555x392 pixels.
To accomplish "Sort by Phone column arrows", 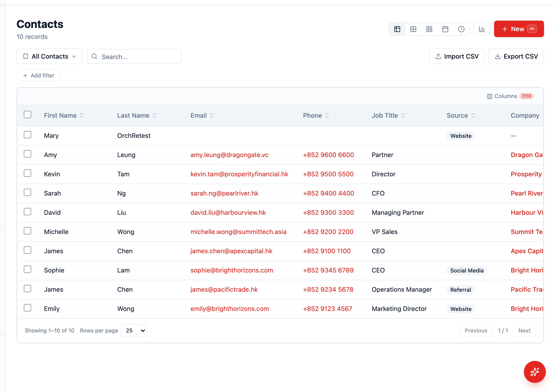I will (x=327, y=116).
